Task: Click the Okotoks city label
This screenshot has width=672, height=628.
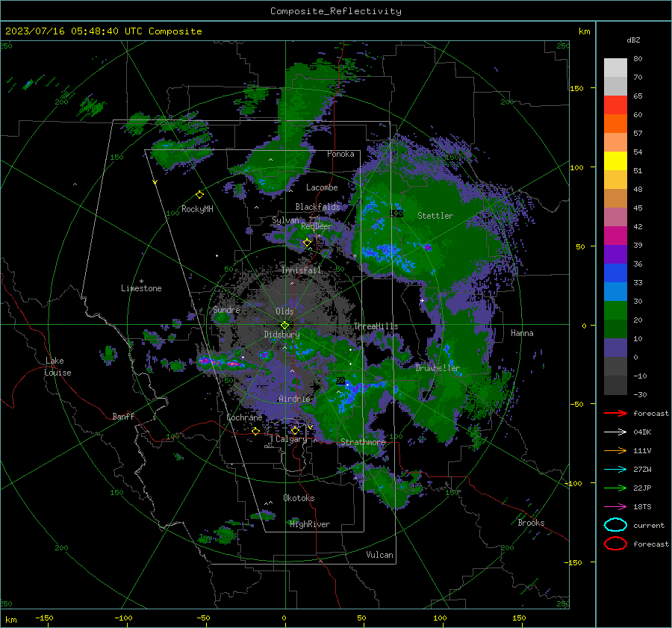Action: point(299,498)
